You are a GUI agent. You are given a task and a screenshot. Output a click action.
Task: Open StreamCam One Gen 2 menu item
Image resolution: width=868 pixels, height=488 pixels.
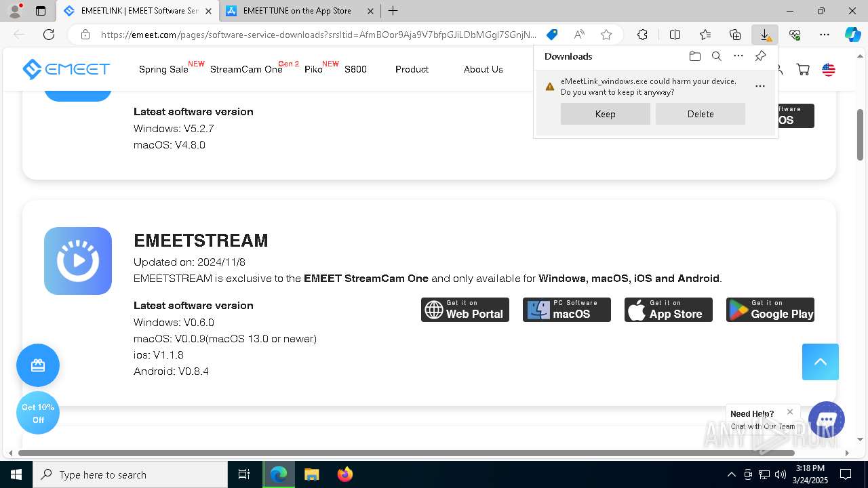click(x=246, y=69)
